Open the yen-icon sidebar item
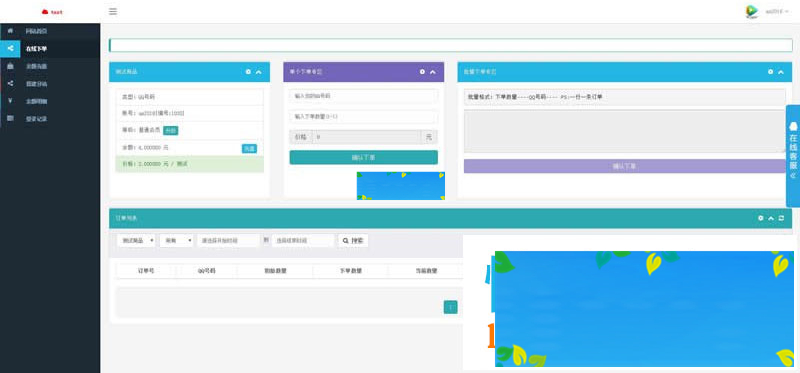 click(x=50, y=101)
